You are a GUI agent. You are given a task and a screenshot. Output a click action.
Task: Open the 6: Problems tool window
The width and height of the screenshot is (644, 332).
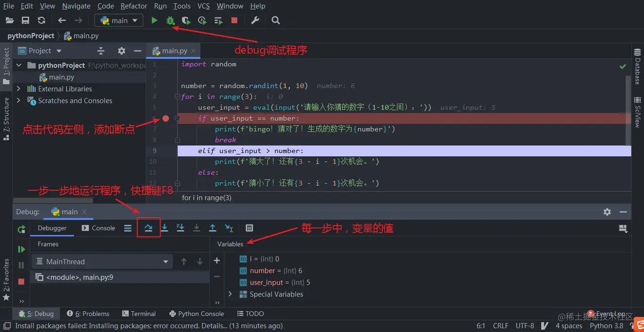(x=88, y=314)
